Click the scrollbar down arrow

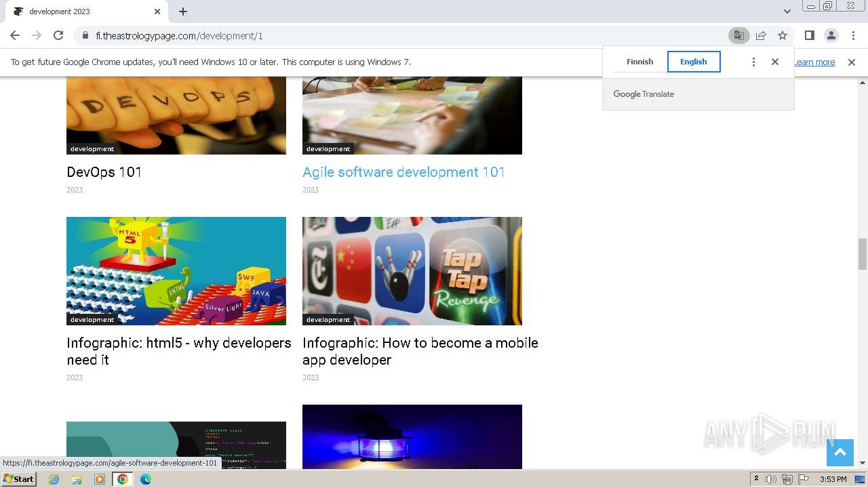click(863, 463)
